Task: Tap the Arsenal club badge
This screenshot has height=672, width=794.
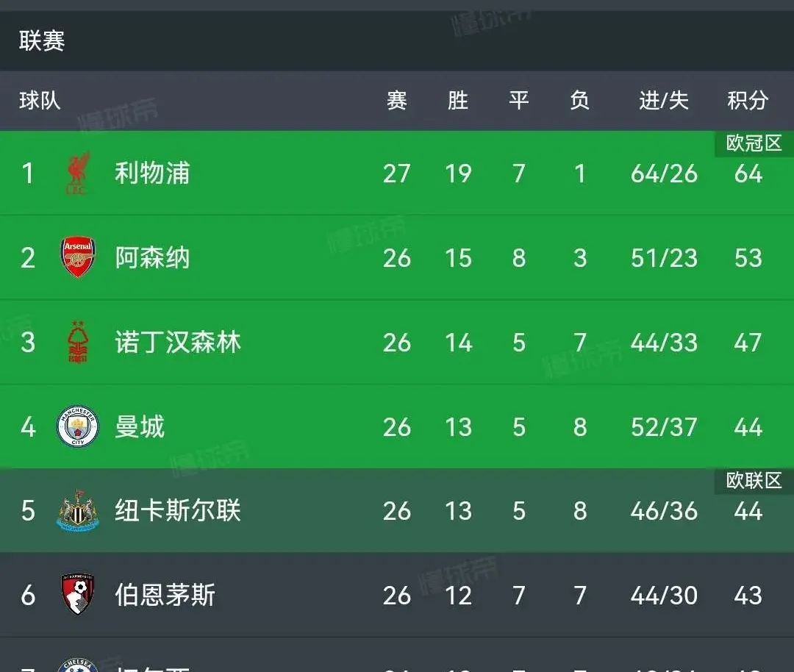Action: click(77, 257)
